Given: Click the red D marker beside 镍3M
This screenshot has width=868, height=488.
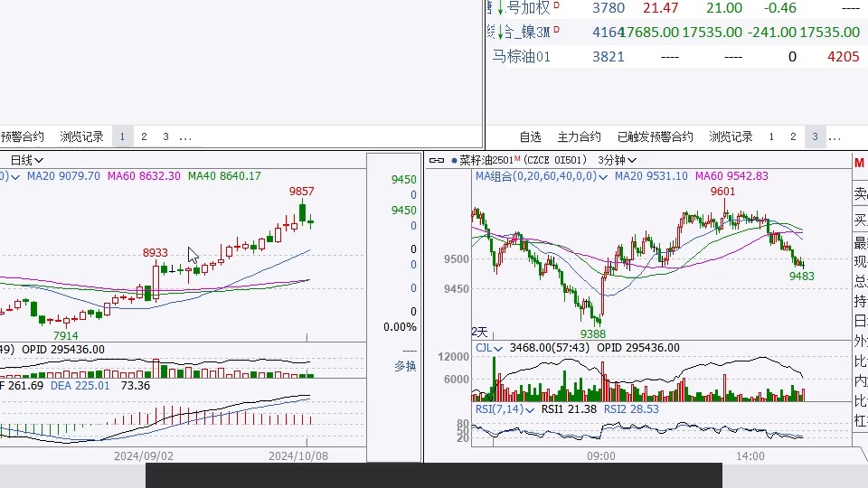Looking at the screenshot, I should [556, 31].
